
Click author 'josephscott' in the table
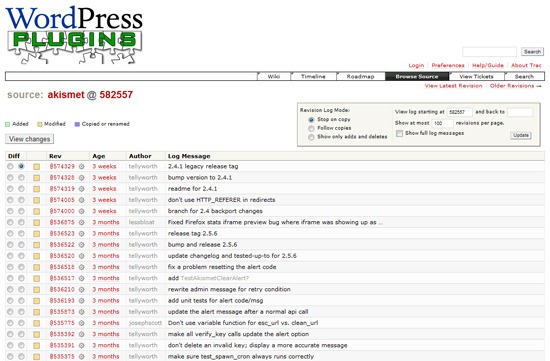[145, 323]
